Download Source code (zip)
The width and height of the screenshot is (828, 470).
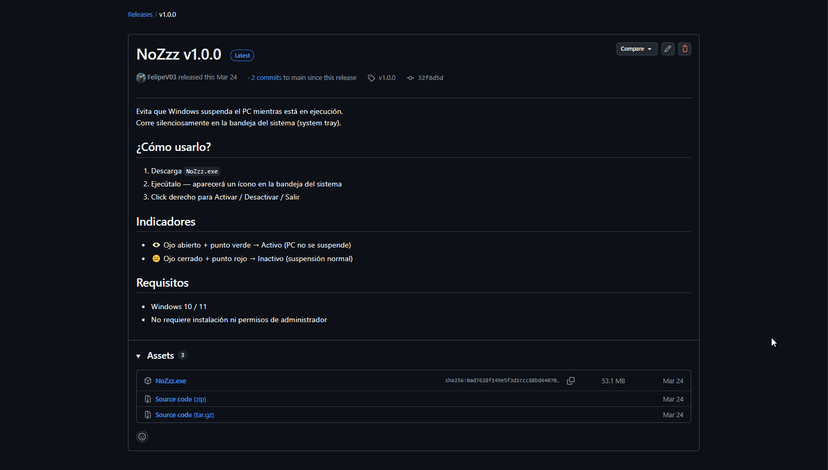(181, 399)
